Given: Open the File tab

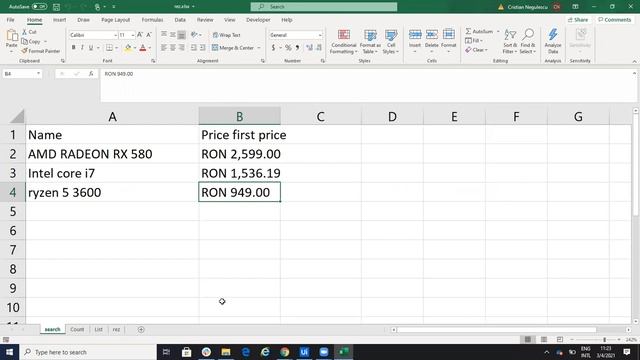Looking at the screenshot, I should pyautogui.click(x=11, y=20).
